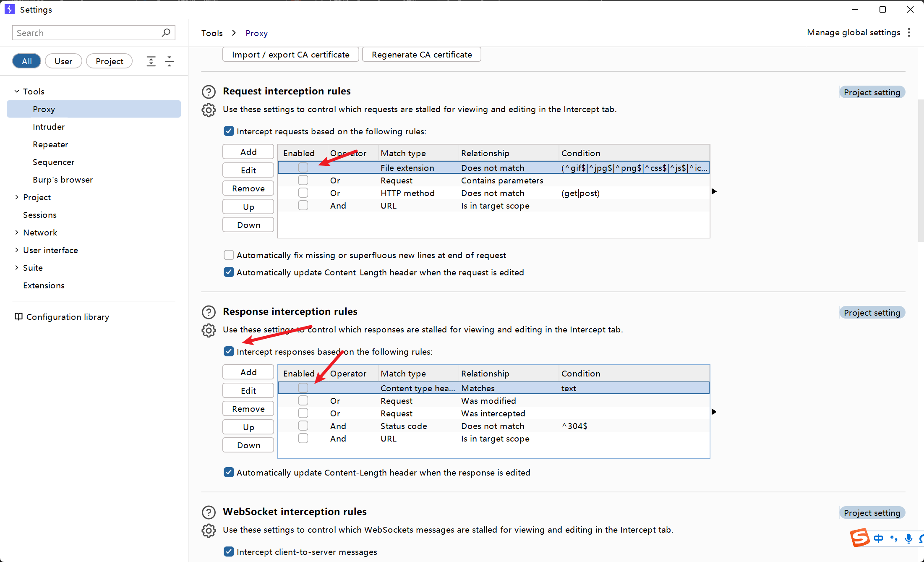Enable automatically fix missing new lines
This screenshot has height=562, width=924.
click(x=229, y=255)
